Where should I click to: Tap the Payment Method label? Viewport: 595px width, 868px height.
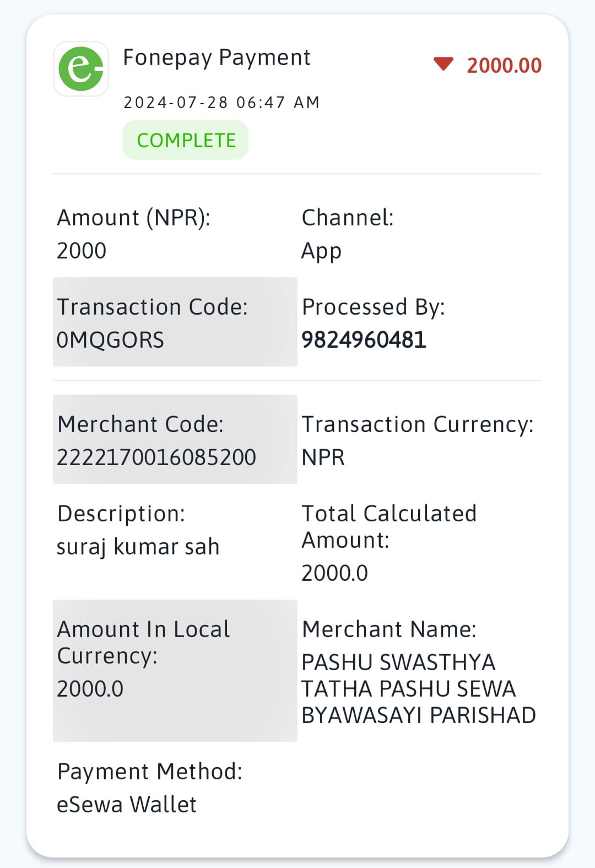pos(150,772)
